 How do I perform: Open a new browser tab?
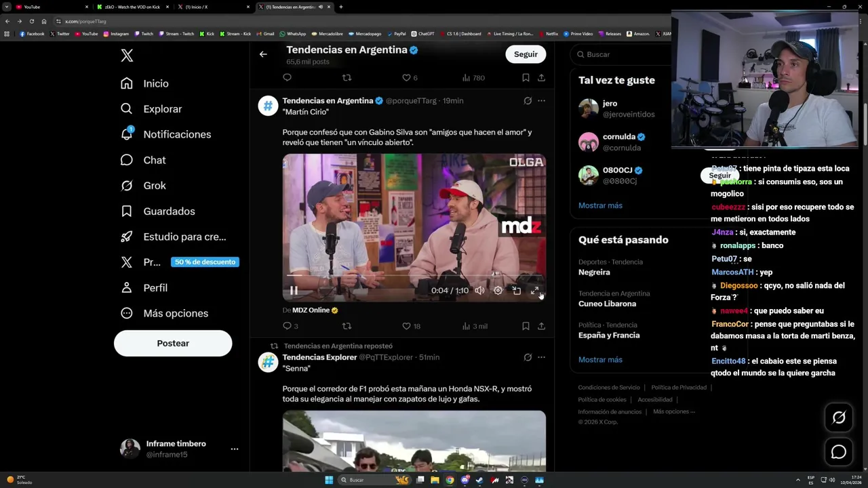tap(341, 7)
